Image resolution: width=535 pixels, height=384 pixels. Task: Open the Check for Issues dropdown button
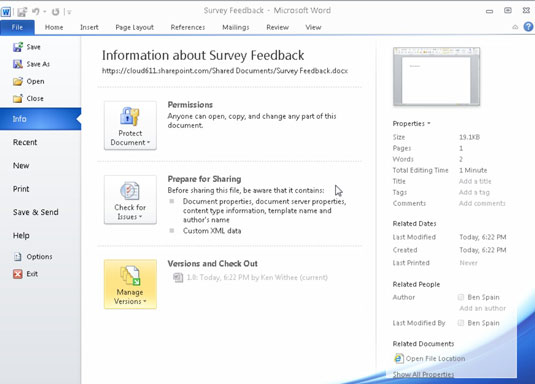tap(130, 200)
